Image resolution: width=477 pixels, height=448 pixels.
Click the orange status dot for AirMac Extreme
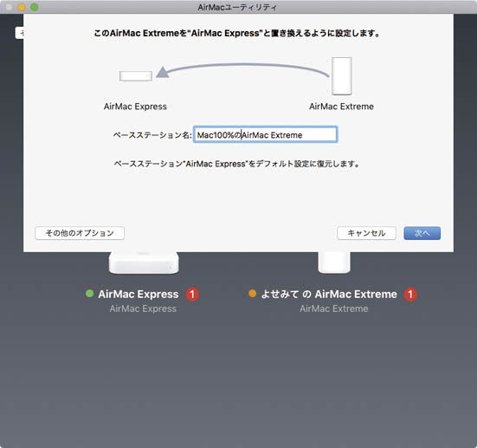(253, 294)
